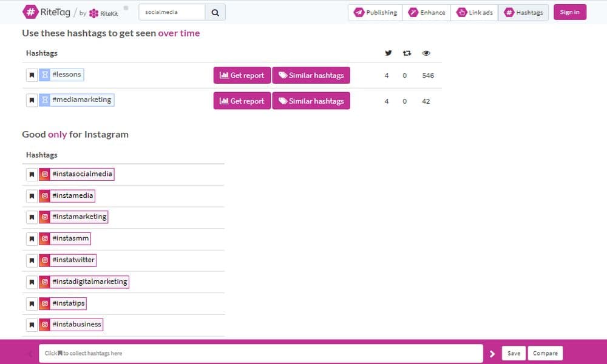This screenshot has height=364, width=607.
Task: Bookmark the #instatips hashtag
Action: click(x=32, y=304)
